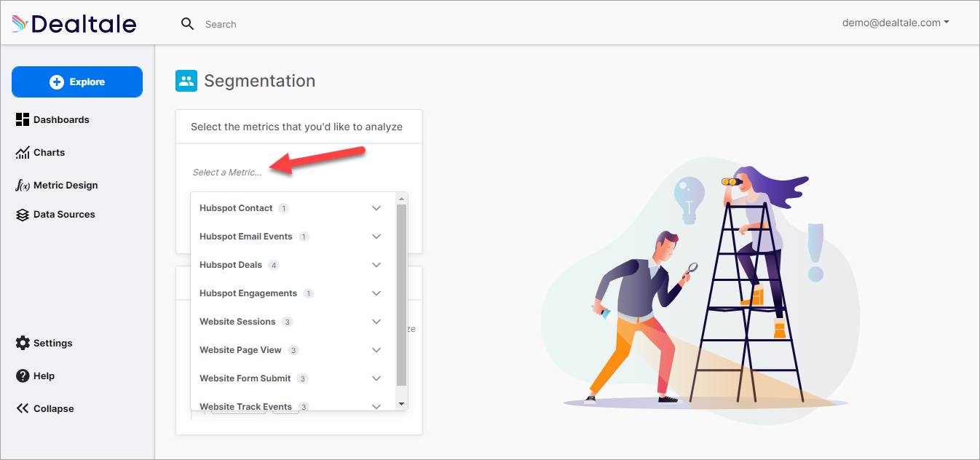This screenshot has height=460, width=980.
Task: Click the Dashboards grid icon
Action: click(x=23, y=119)
